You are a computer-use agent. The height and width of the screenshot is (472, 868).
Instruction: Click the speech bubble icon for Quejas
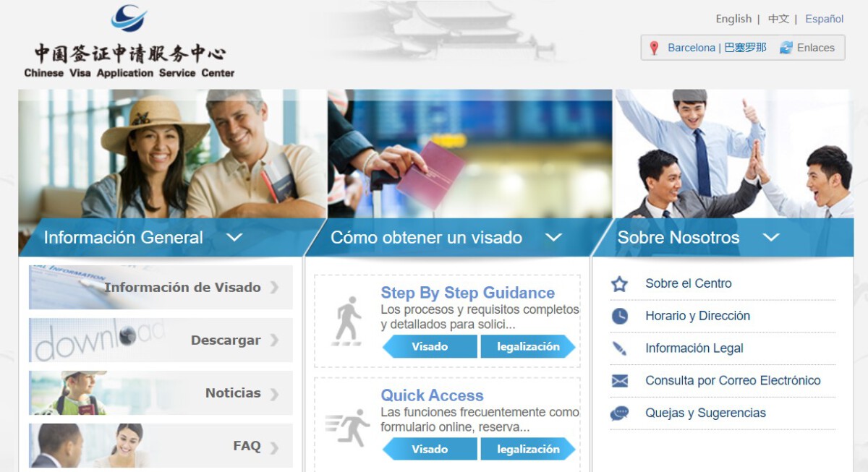[x=620, y=413]
